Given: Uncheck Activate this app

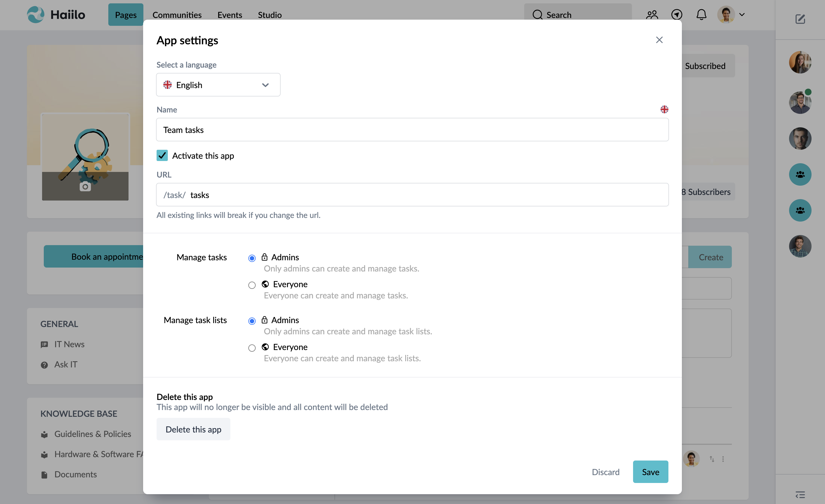Looking at the screenshot, I should (x=162, y=155).
